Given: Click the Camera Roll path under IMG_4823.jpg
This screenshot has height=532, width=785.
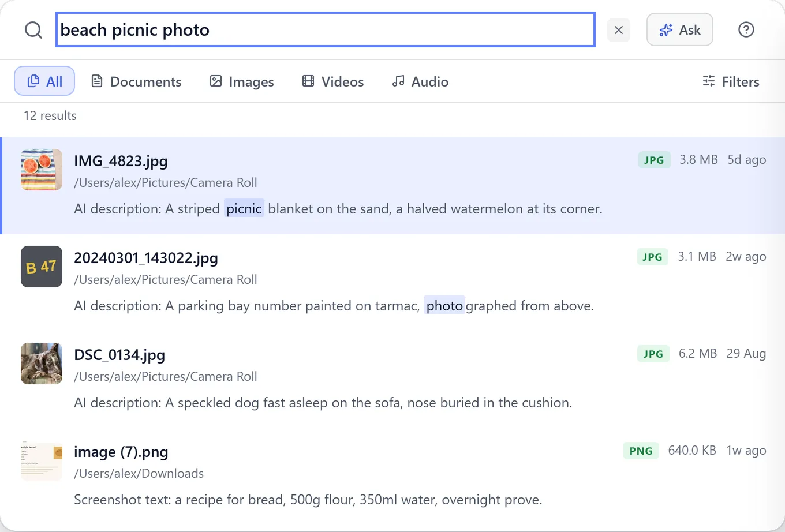Looking at the screenshot, I should (166, 182).
